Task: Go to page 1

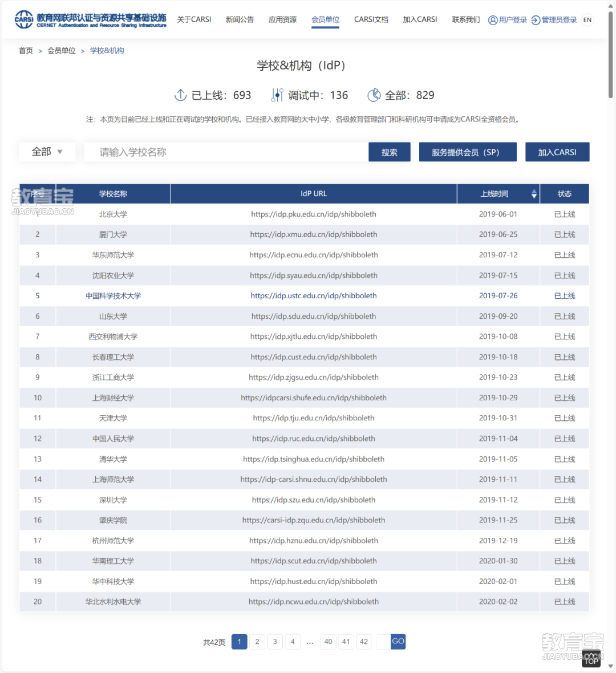Action: pyautogui.click(x=239, y=642)
